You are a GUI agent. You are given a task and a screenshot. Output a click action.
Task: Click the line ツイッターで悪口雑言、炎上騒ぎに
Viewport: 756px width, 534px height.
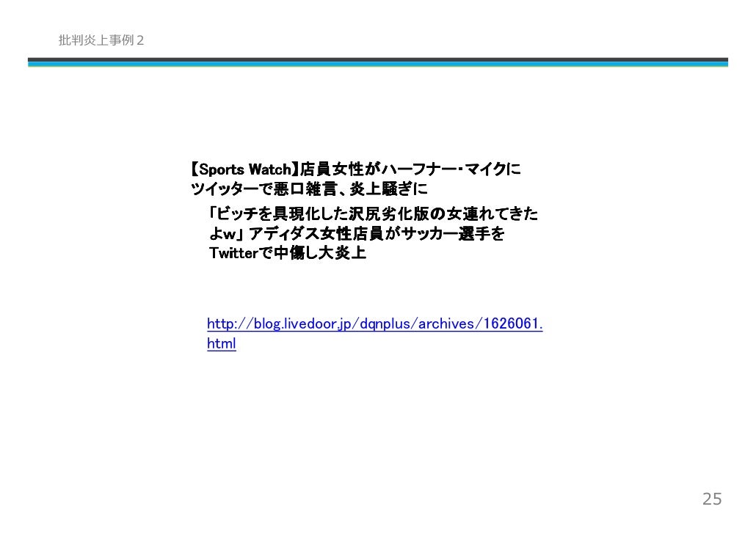(309, 189)
